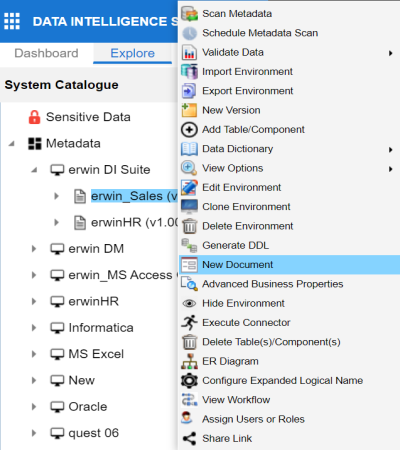The image size is (400, 450).
Task: Click the red lock Sensitive Data icon
Action: click(x=34, y=117)
